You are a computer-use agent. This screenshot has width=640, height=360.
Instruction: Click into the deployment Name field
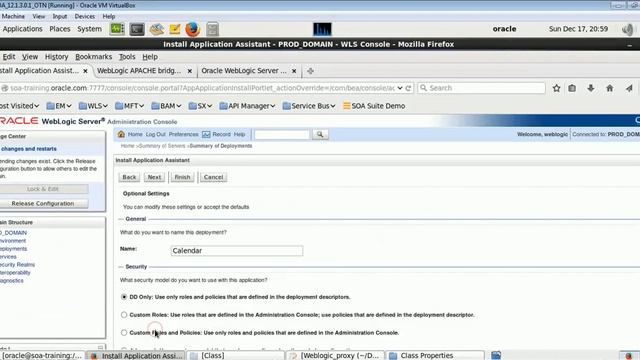(x=237, y=251)
